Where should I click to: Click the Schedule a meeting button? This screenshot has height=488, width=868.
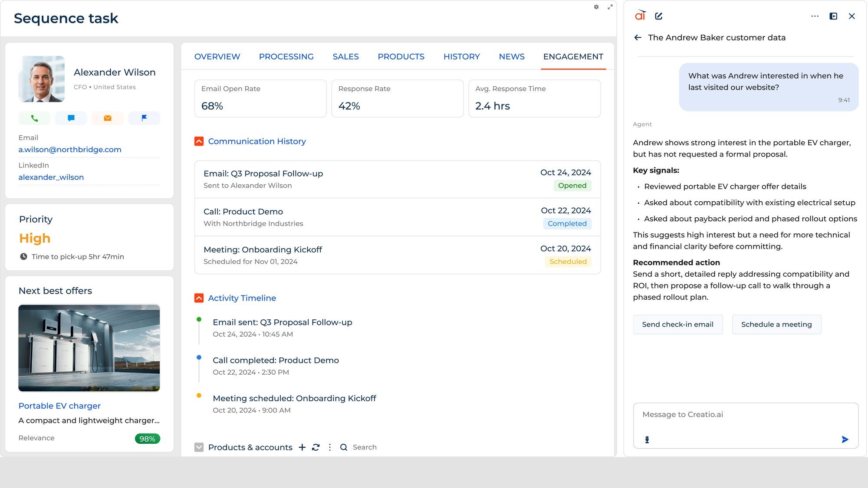click(776, 324)
